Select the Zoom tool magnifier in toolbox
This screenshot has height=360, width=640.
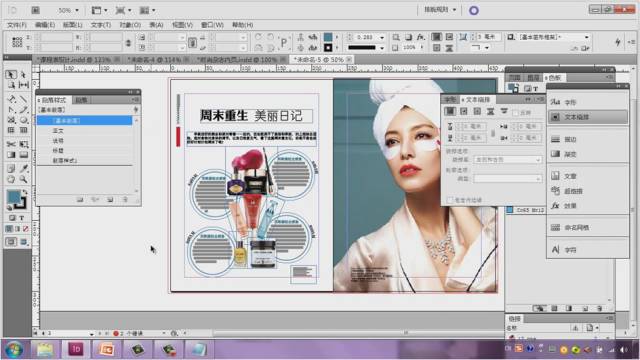24,179
